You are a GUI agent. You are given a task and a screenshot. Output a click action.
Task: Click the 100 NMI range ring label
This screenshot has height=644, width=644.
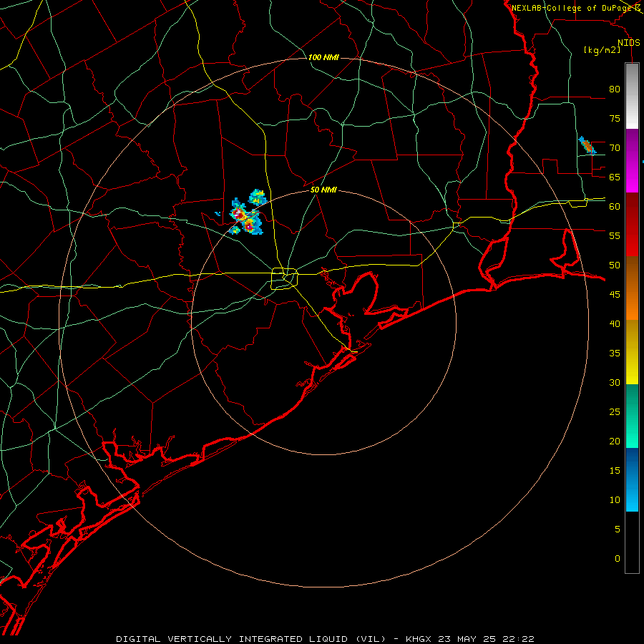tap(323, 57)
